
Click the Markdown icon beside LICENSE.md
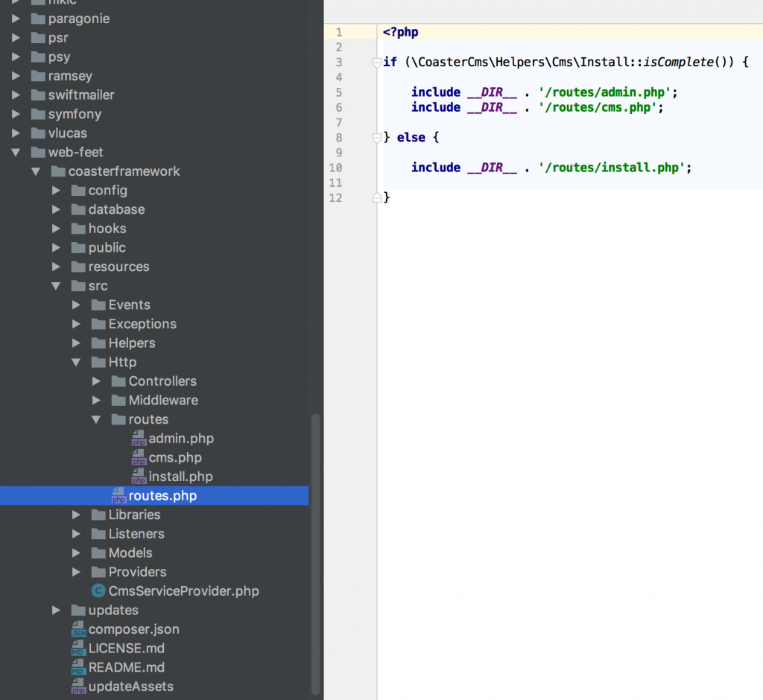pos(79,649)
